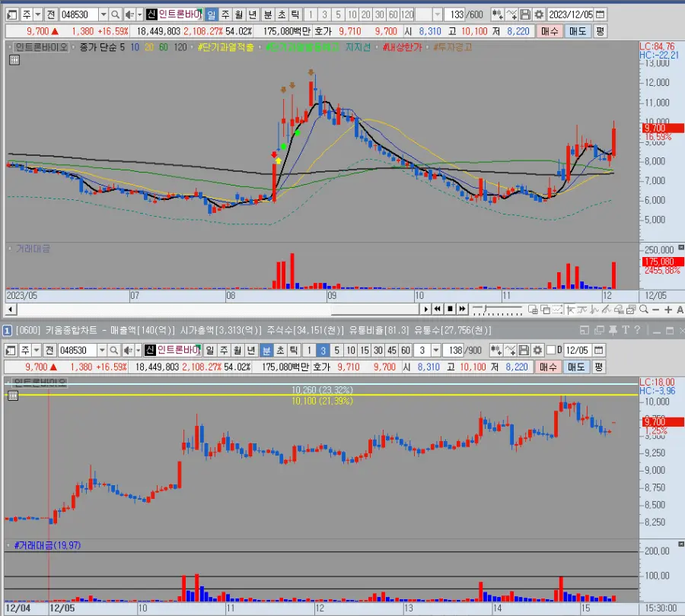Click the 매수 buy button in the lower panel
Viewport: 685px width, 616px height.
(x=548, y=367)
